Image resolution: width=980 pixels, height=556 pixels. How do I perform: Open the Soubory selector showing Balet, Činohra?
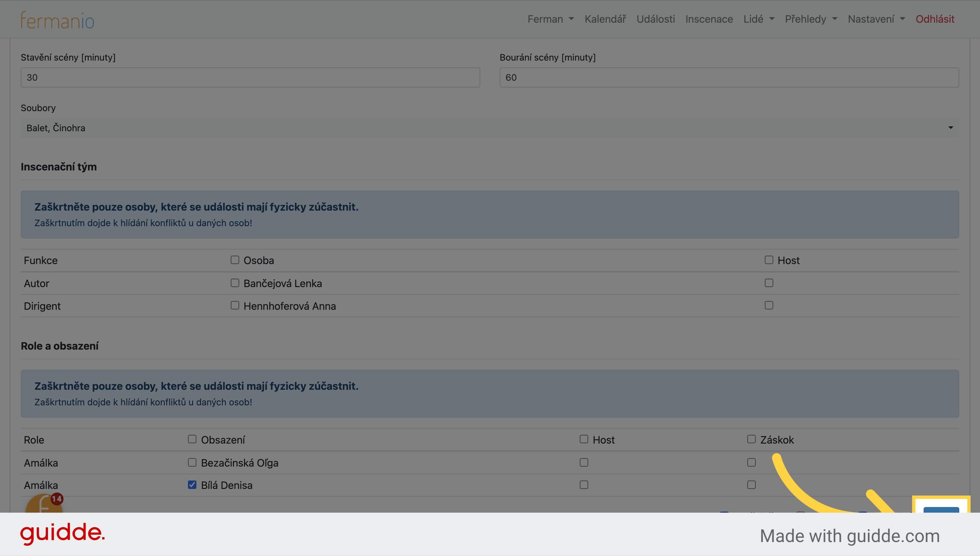coord(490,128)
